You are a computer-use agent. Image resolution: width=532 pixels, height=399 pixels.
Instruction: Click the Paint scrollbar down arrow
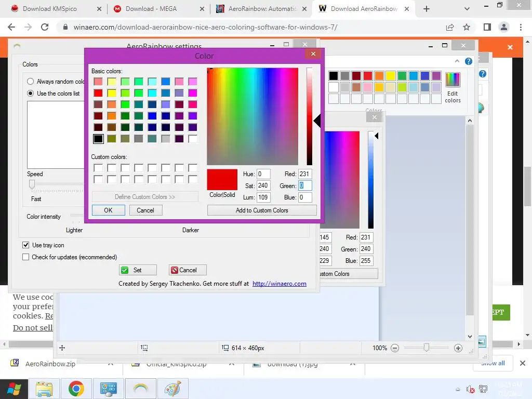coord(470,336)
